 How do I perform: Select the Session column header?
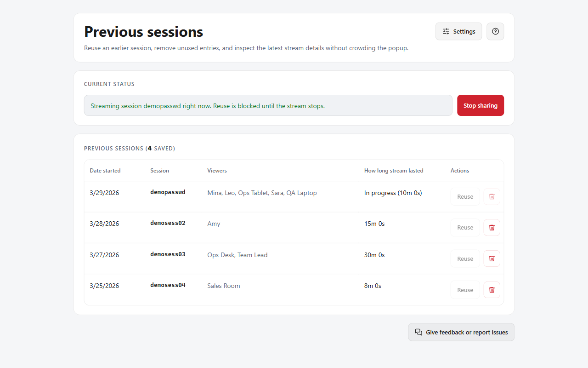(x=159, y=171)
